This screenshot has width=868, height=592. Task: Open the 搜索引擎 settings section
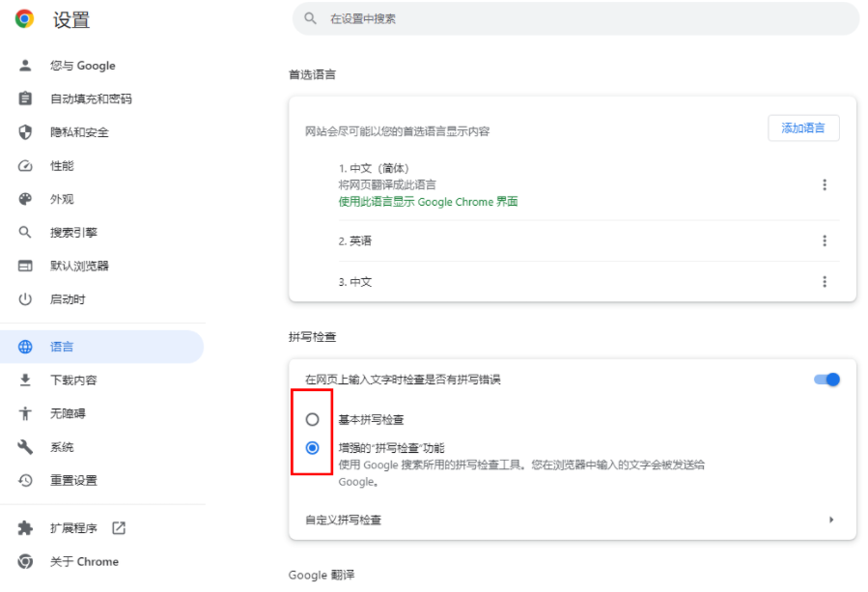click(x=101, y=232)
